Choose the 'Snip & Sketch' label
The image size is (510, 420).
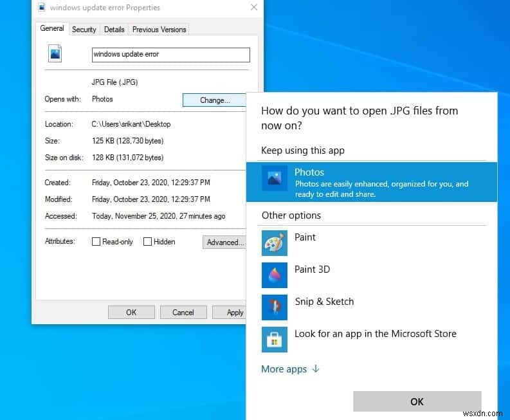pyautogui.click(x=324, y=302)
